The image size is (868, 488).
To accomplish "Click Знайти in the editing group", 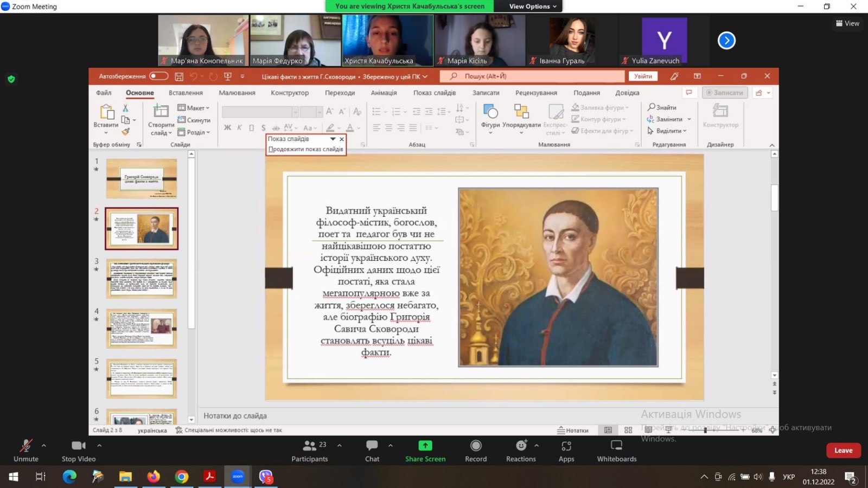I will point(662,107).
